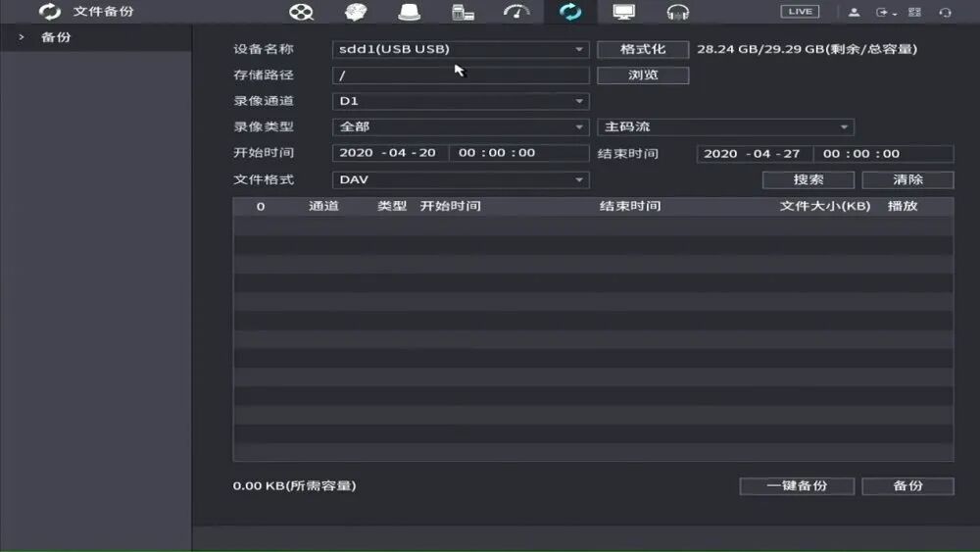Open the 主码流 stream dropdown

725,126
